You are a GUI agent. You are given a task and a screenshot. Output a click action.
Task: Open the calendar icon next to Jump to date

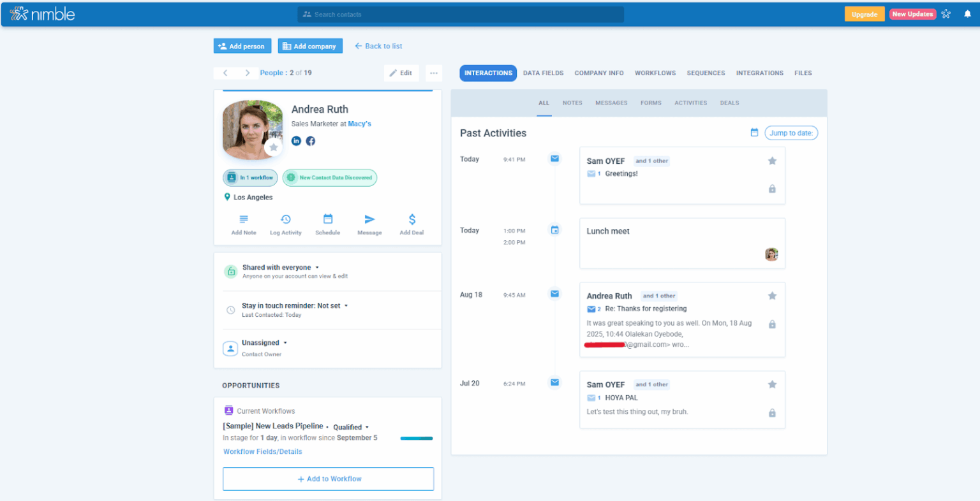754,133
